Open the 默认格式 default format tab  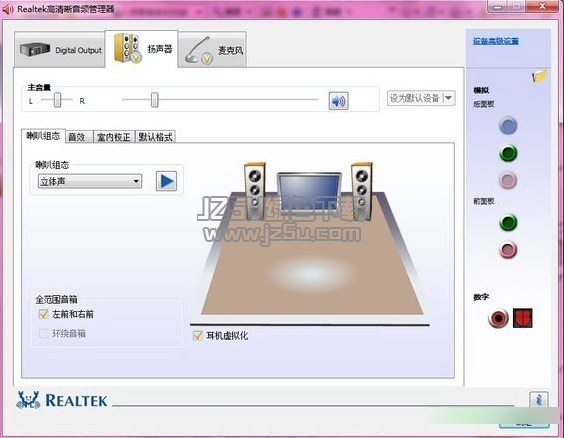click(155, 137)
